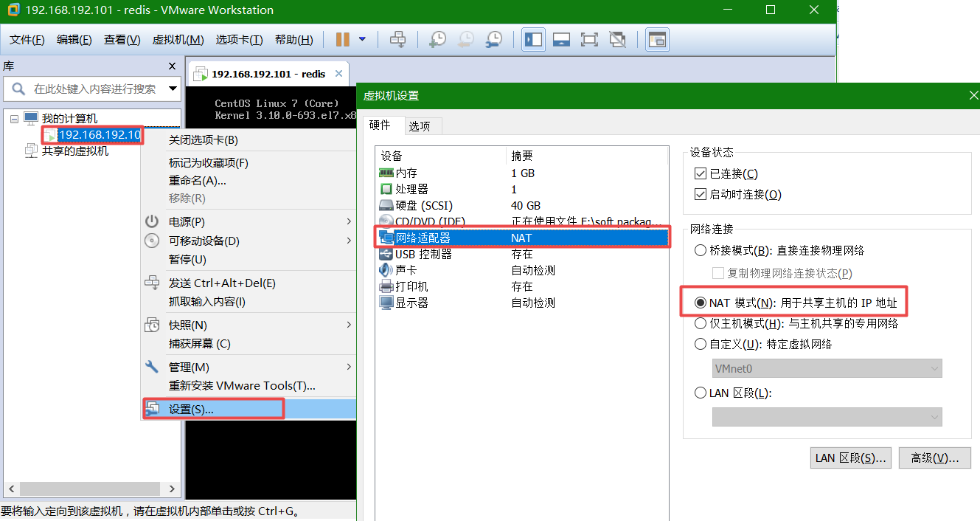Select the NAT 模式(N) radio button

point(701,303)
